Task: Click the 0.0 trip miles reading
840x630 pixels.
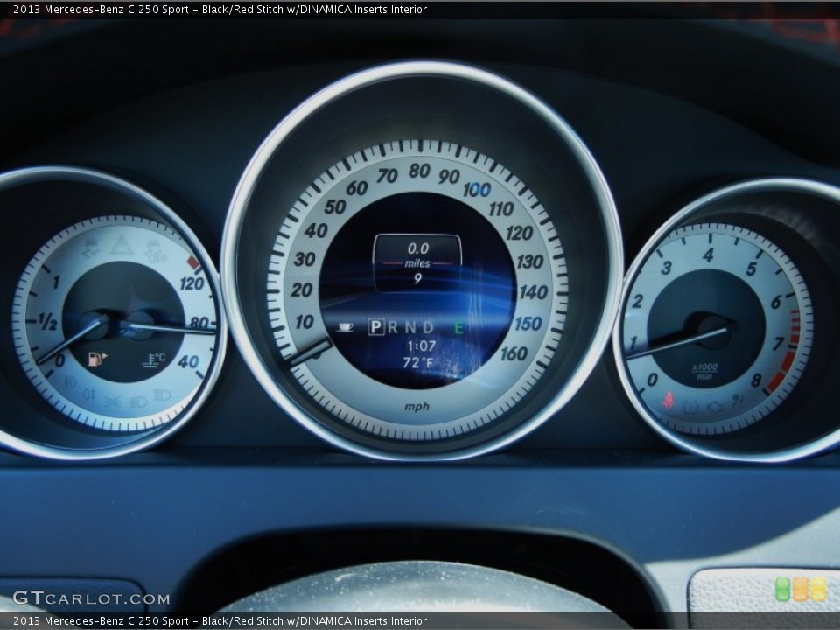Action: (418, 248)
